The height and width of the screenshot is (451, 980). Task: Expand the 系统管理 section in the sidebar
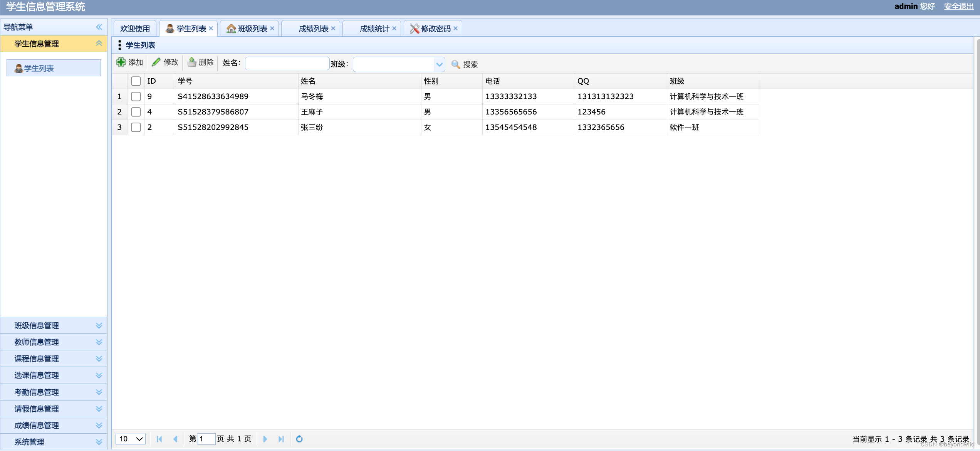click(x=54, y=442)
